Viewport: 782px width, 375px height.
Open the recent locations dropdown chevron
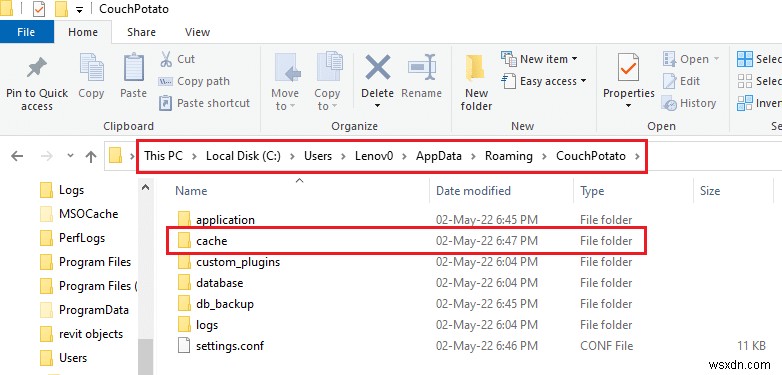(x=70, y=156)
